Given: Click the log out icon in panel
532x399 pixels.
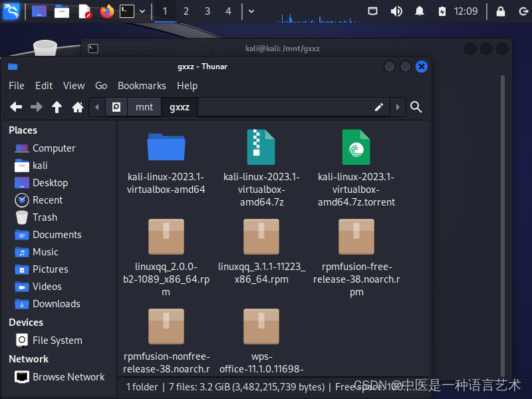Looking at the screenshot, I should 524,11.
